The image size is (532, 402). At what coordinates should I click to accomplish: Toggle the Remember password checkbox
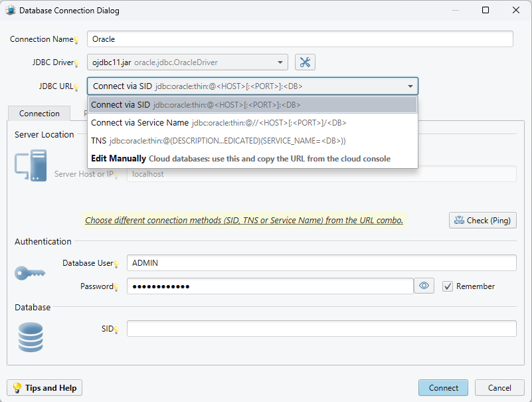(x=448, y=286)
